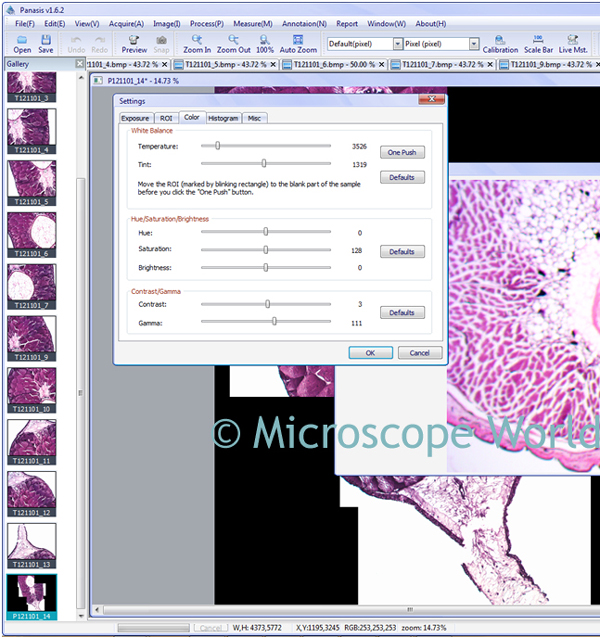
Task: Open the Acquire(A) menu
Action: [126, 24]
